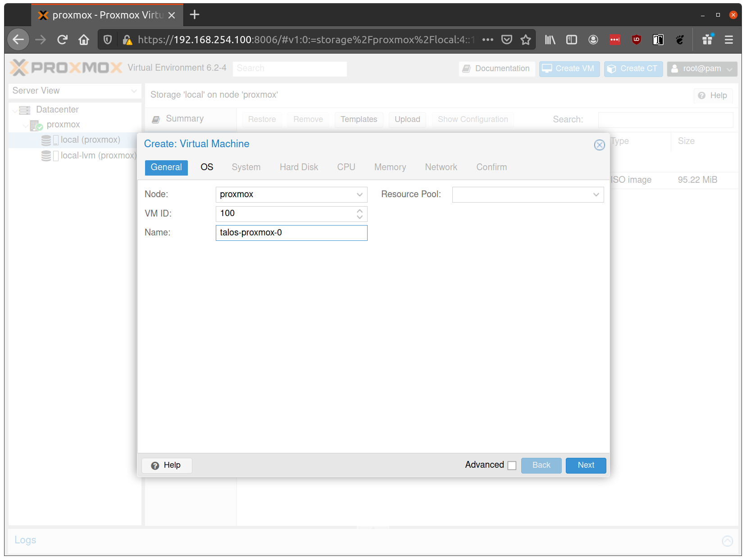Increase the VM ID value
746x560 pixels.
(x=359, y=210)
